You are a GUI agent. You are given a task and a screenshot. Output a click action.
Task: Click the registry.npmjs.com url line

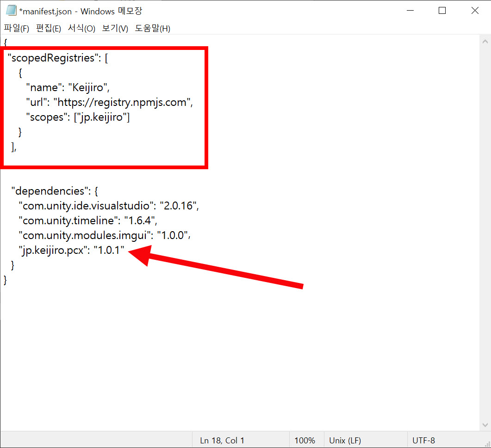(x=110, y=102)
